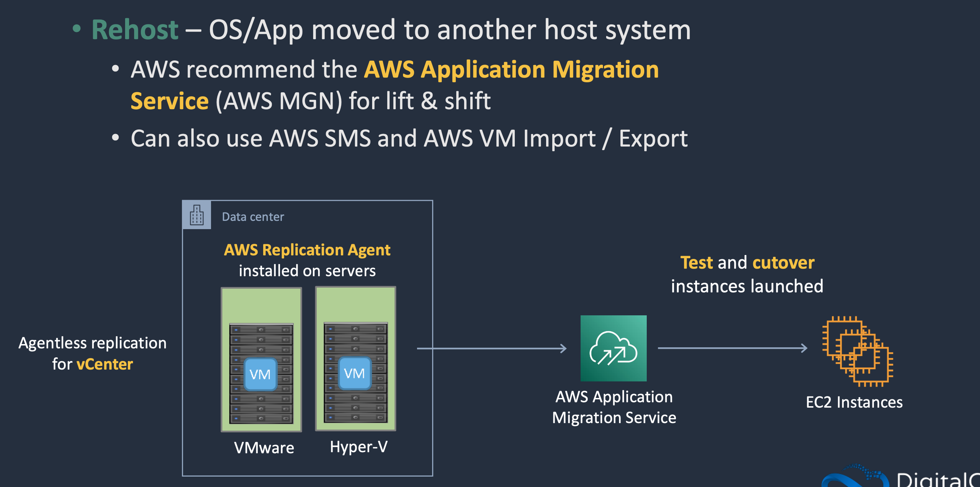Screen dimensions: 980x487
Task: Select the Hyper-V server rack image
Action: 356,372
